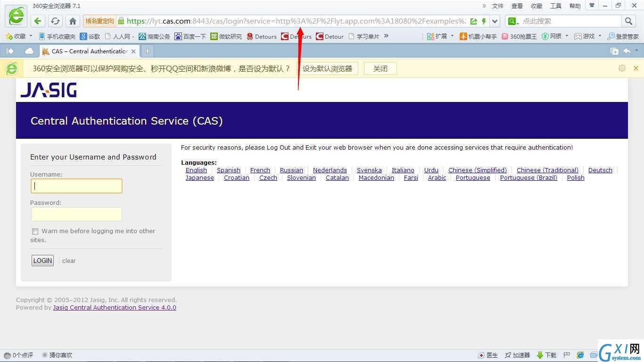Click the magnifier search button
Image resolution: width=644 pixels, height=362 pixels.
[x=628, y=21]
